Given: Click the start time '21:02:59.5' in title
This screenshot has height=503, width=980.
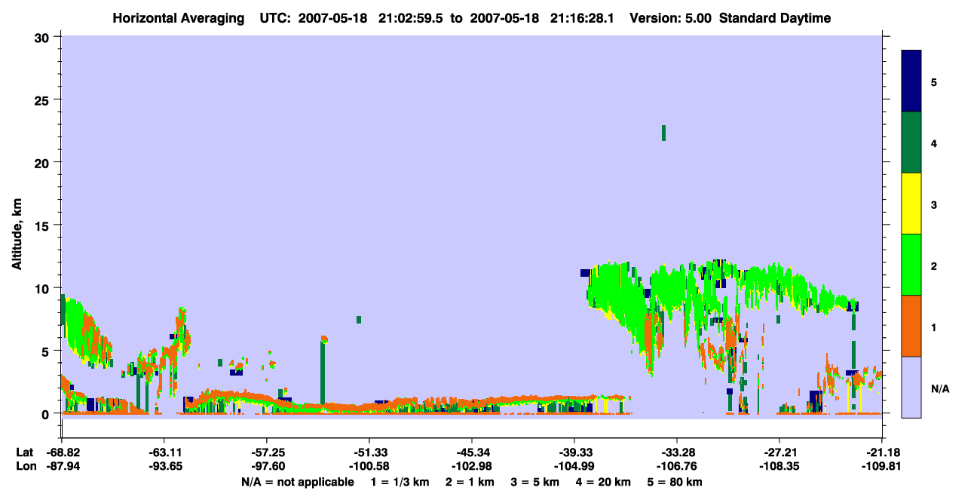Looking at the screenshot, I should [410, 18].
